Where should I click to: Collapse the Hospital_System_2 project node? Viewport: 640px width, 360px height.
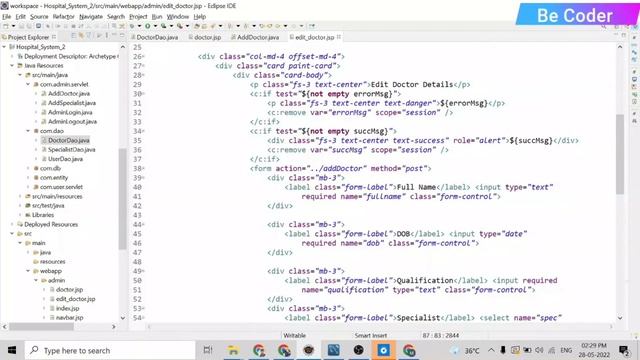(x=4, y=47)
